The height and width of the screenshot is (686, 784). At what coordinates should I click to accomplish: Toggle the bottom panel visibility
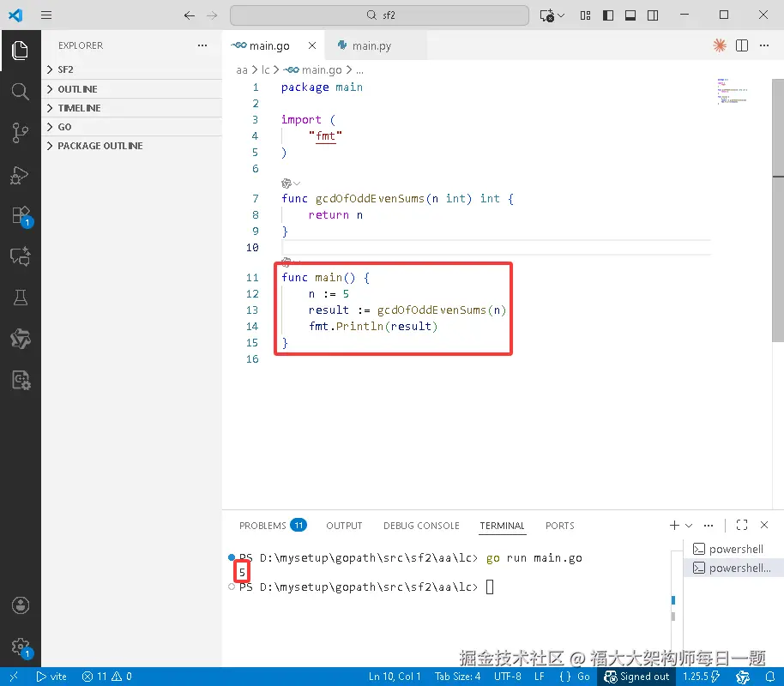click(x=630, y=15)
